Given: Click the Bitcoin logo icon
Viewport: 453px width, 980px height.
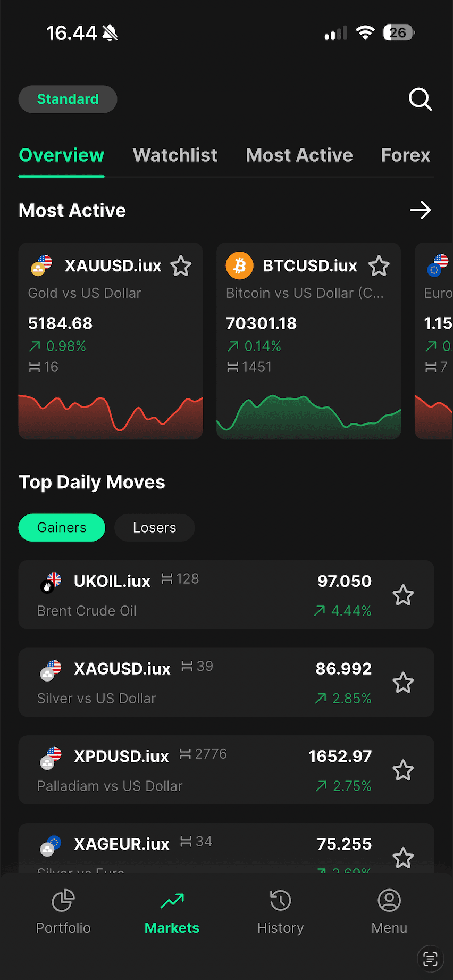Looking at the screenshot, I should coord(239,265).
